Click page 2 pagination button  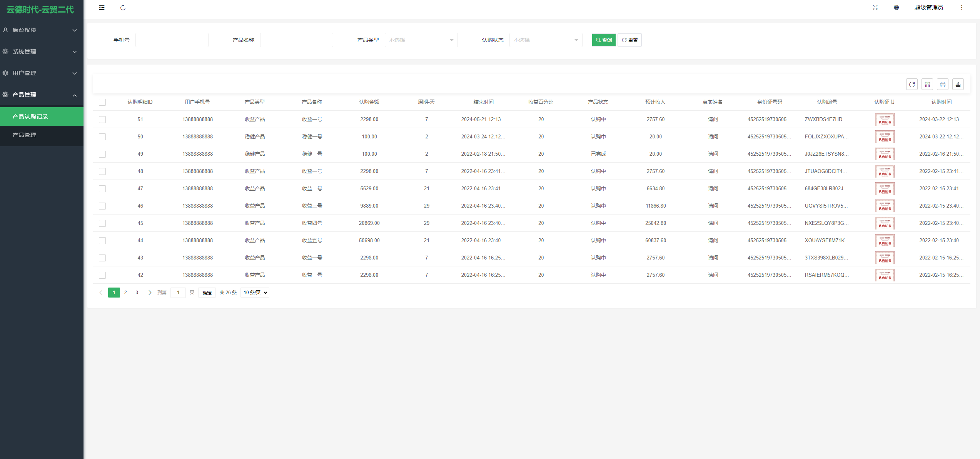[125, 292]
